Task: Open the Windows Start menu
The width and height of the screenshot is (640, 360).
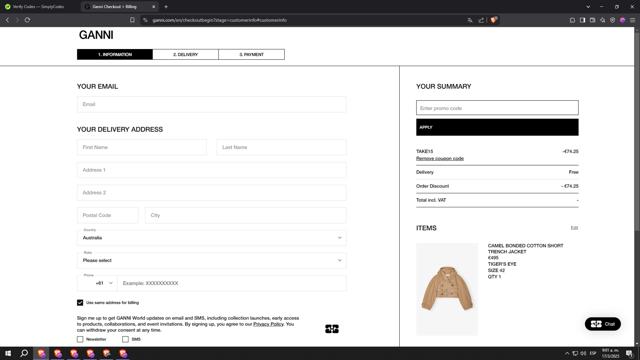Action: 8,353
